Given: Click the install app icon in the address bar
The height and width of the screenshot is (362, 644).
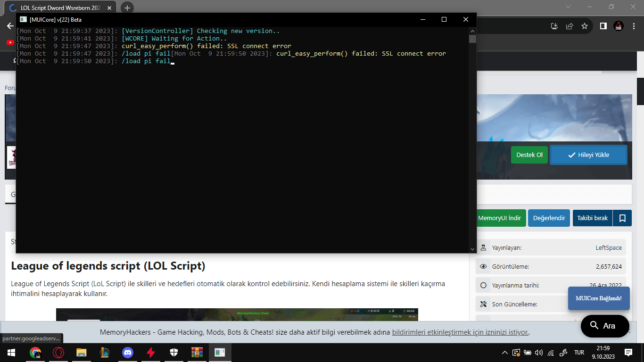Looking at the screenshot, I should click(x=554, y=26).
